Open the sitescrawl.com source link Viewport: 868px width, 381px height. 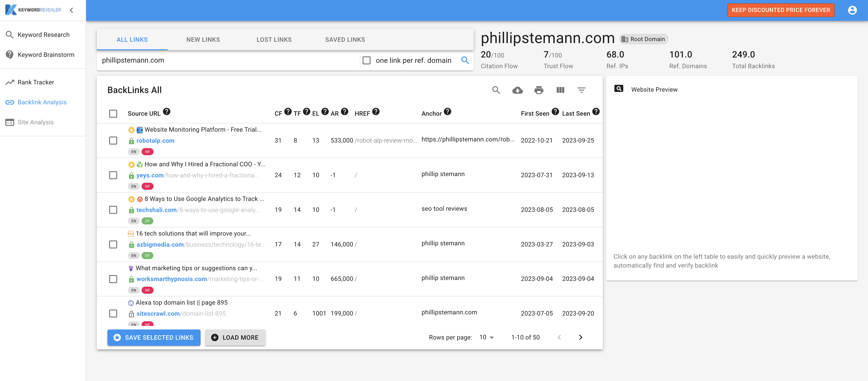[158, 314]
